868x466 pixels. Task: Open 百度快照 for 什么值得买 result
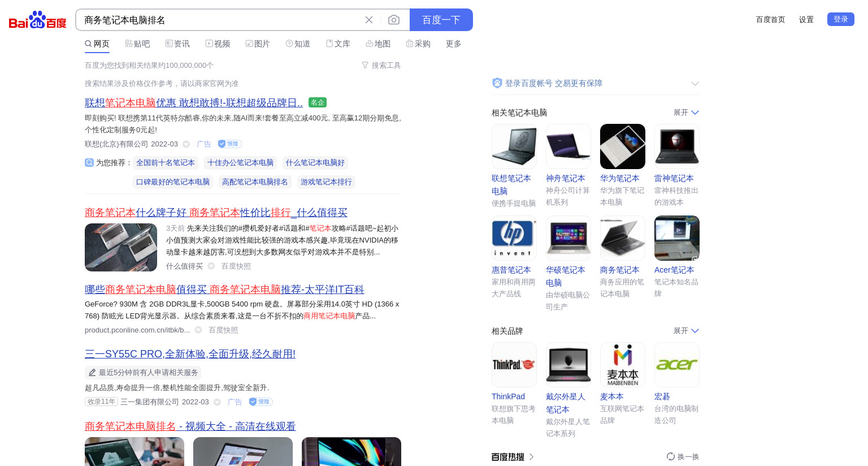[236, 266]
